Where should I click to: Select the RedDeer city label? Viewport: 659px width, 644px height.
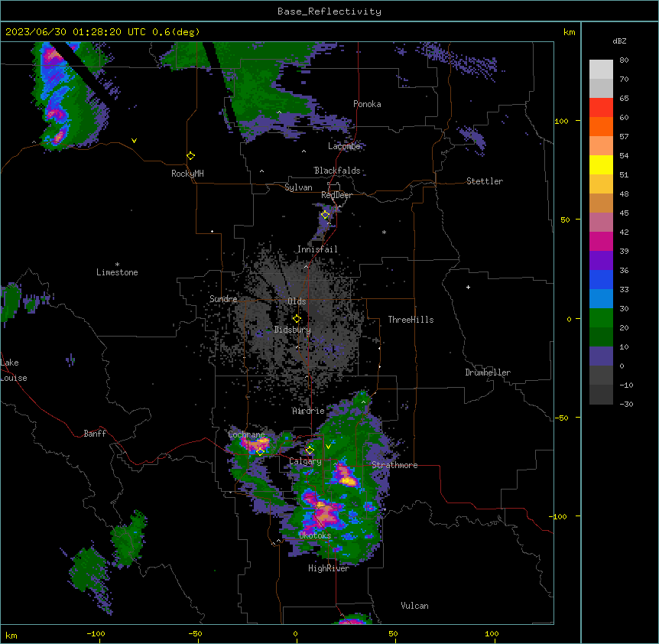click(x=336, y=195)
